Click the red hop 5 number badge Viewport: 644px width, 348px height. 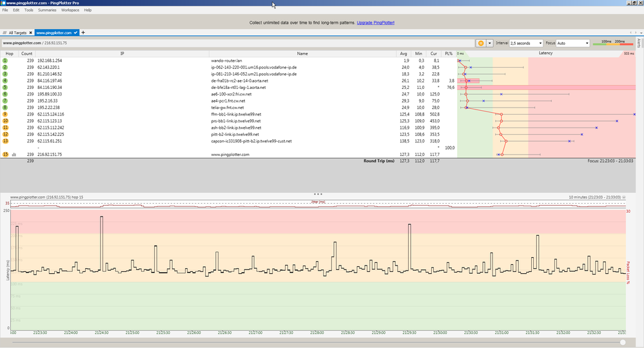point(5,87)
